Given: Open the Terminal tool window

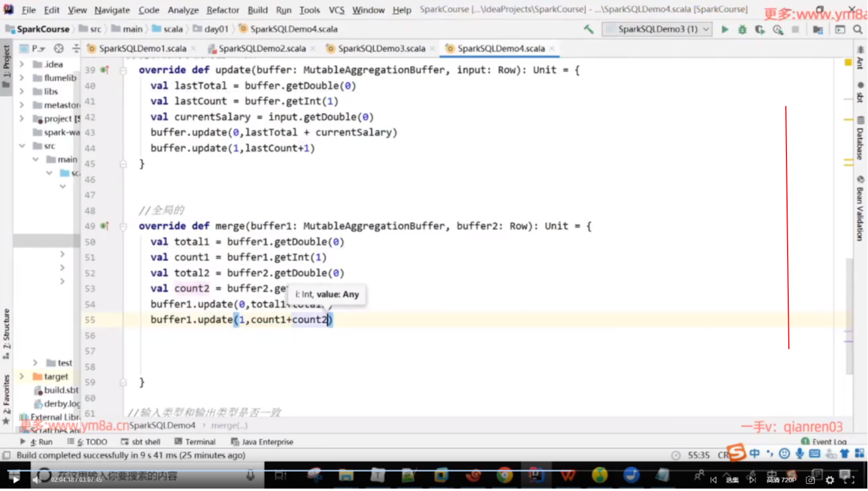Looking at the screenshot, I should pos(195,442).
